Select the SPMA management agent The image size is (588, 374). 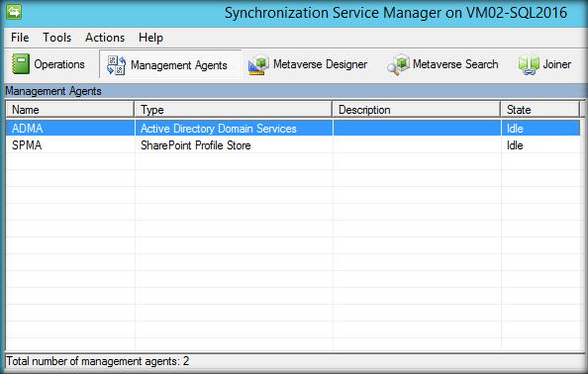[27, 145]
